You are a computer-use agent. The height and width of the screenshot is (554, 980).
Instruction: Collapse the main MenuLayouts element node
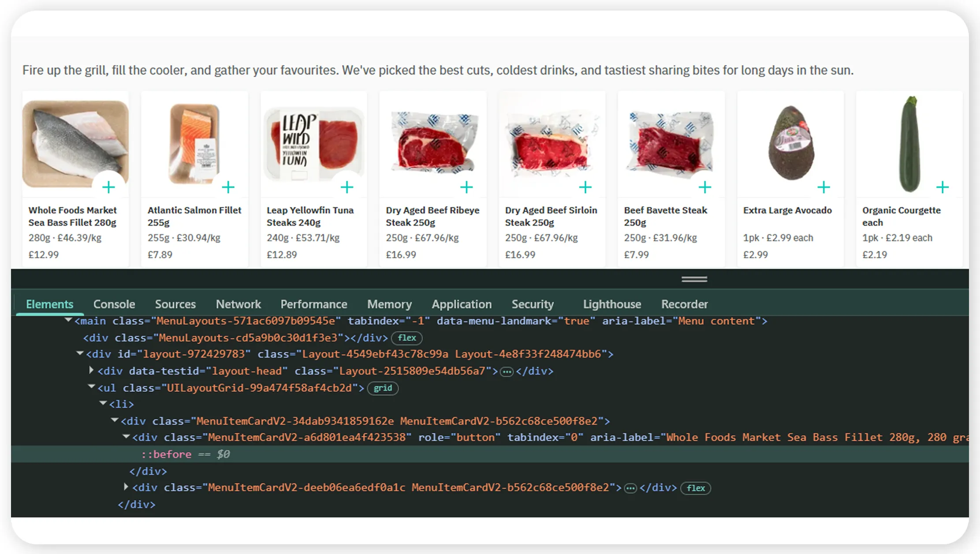[x=68, y=320]
